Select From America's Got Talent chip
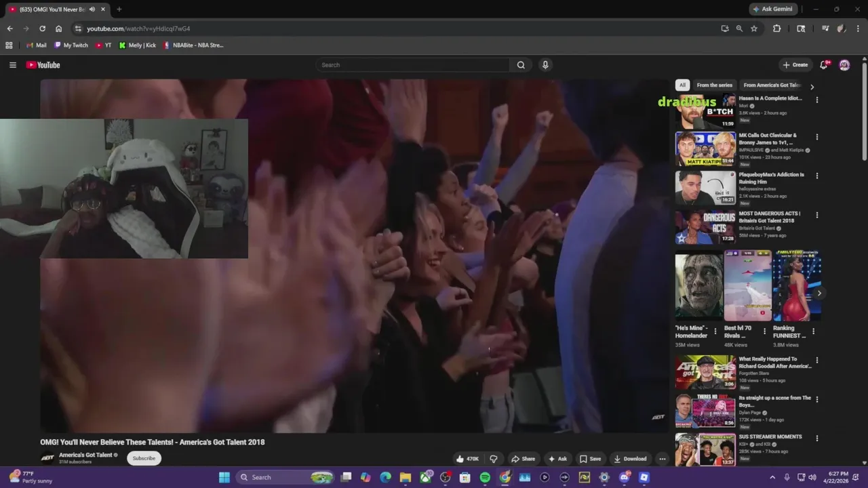This screenshot has width=868, height=488. (x=771, y=85)
